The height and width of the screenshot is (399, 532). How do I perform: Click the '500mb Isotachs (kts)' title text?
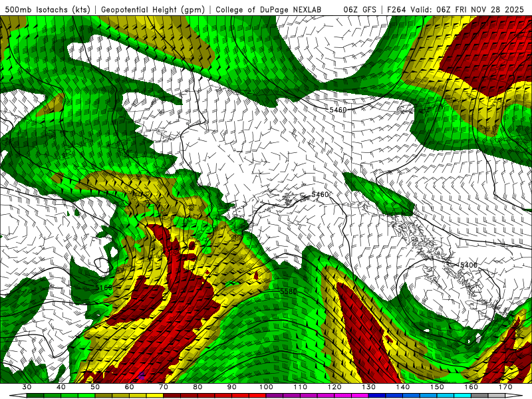point(49,9)
